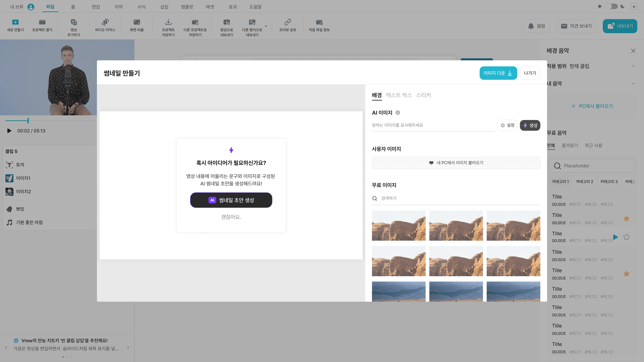Toggle the light/dark mode switch

point(611,6)
